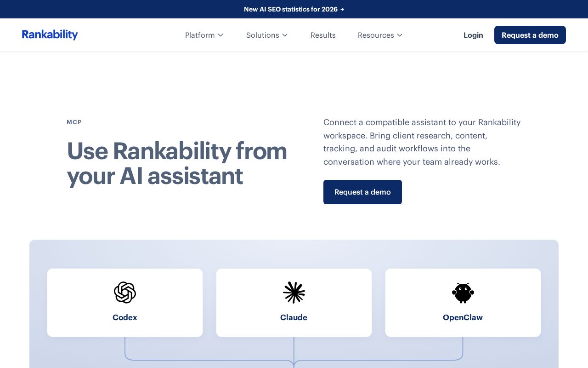Click the banner arrow after 2026
Viewport: 588px width, 368px height.
point(342,9)
